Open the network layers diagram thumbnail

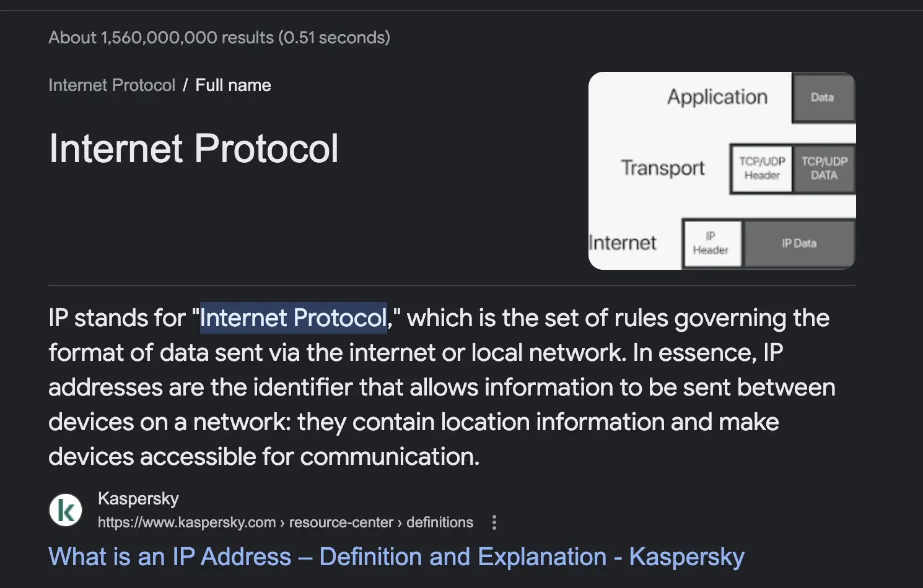coord(722,170)
